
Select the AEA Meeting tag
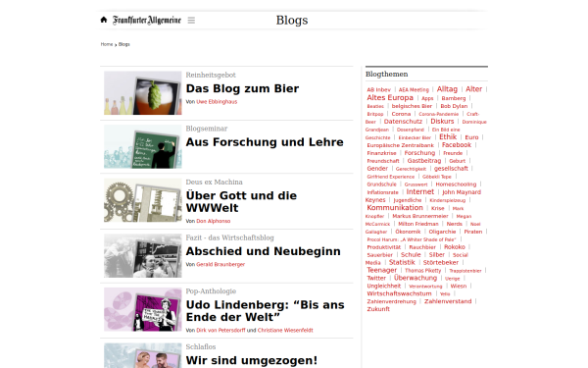[x=414, y=90]
